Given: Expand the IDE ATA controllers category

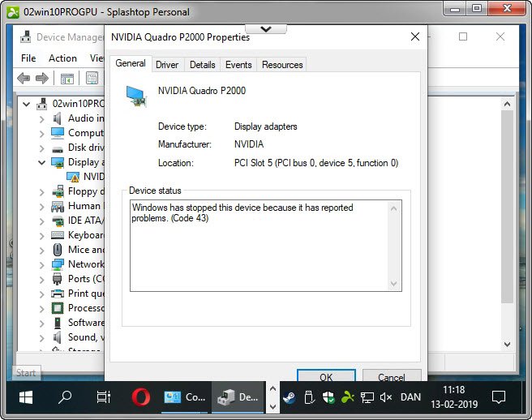Looking at the screenshot, I should [41, 221].
